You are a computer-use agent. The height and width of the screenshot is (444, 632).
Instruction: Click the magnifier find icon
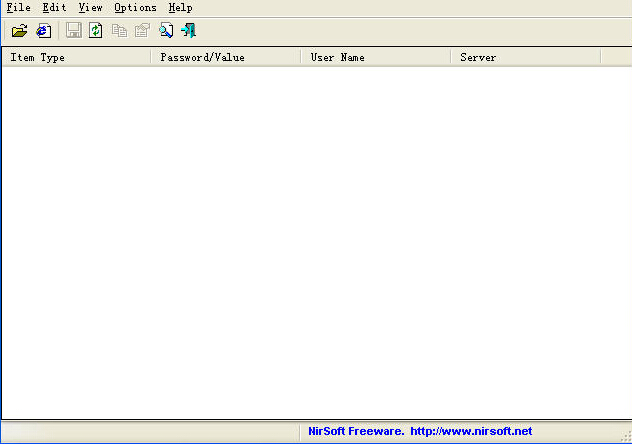coord(166,31)
